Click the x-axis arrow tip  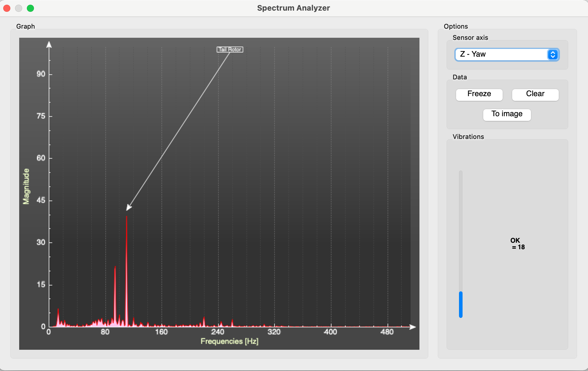coord(414,327)
